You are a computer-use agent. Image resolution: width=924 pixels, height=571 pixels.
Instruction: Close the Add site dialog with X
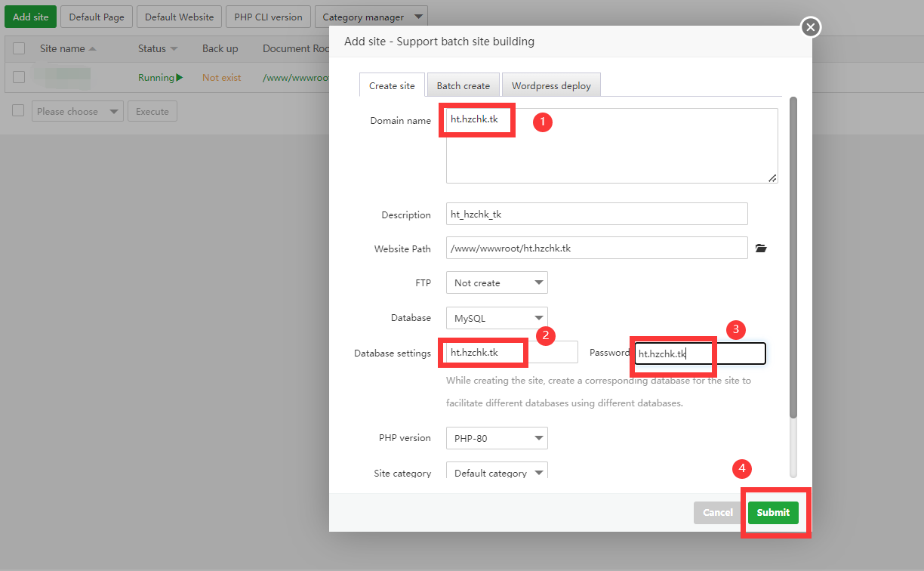(810, 28)
